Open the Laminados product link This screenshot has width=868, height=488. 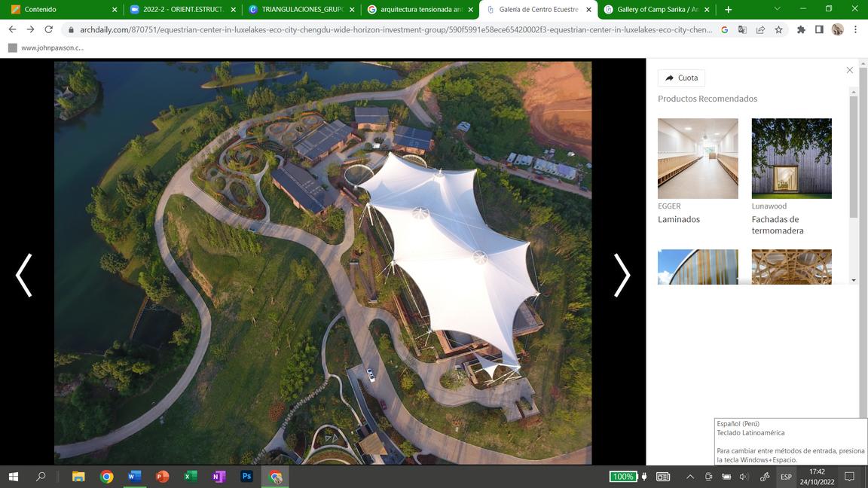[679, 220]
